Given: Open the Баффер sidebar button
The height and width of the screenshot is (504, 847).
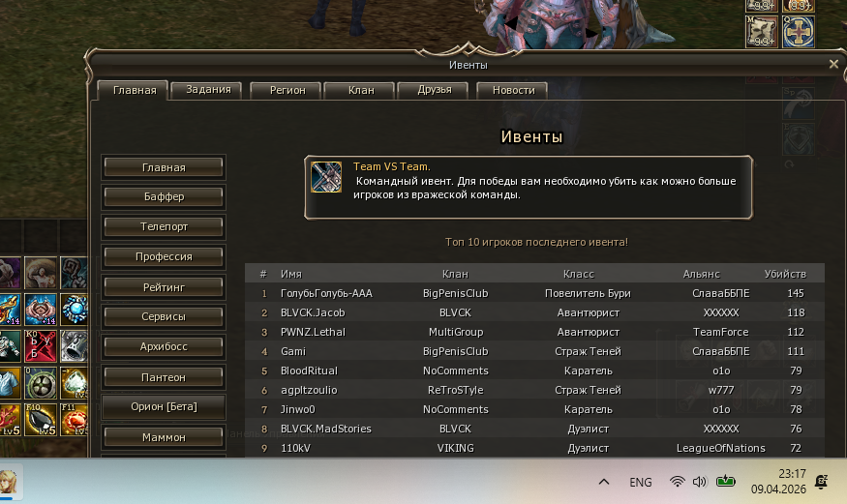Looking at the screenshot, I should [164, 196].
